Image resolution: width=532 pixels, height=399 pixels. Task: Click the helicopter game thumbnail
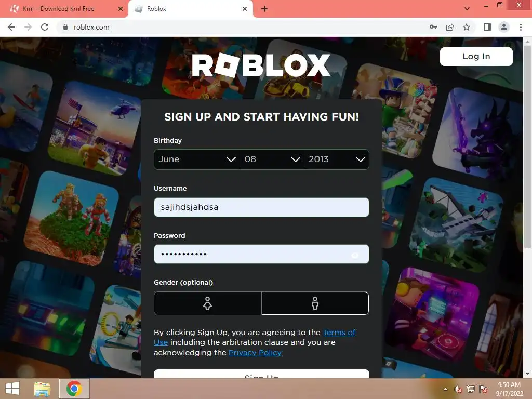[x=94, y=129]
